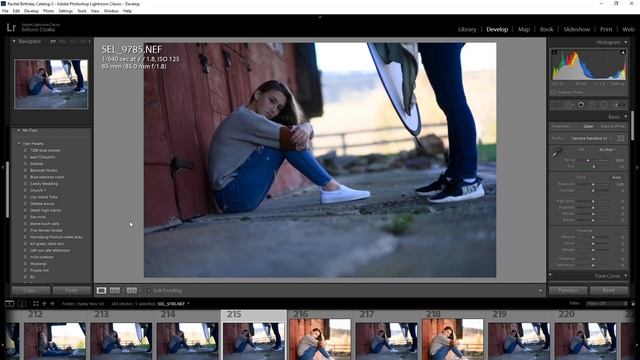
Task: Switch to the Print module
Action: pyautogui.click(x=606, y=29)
